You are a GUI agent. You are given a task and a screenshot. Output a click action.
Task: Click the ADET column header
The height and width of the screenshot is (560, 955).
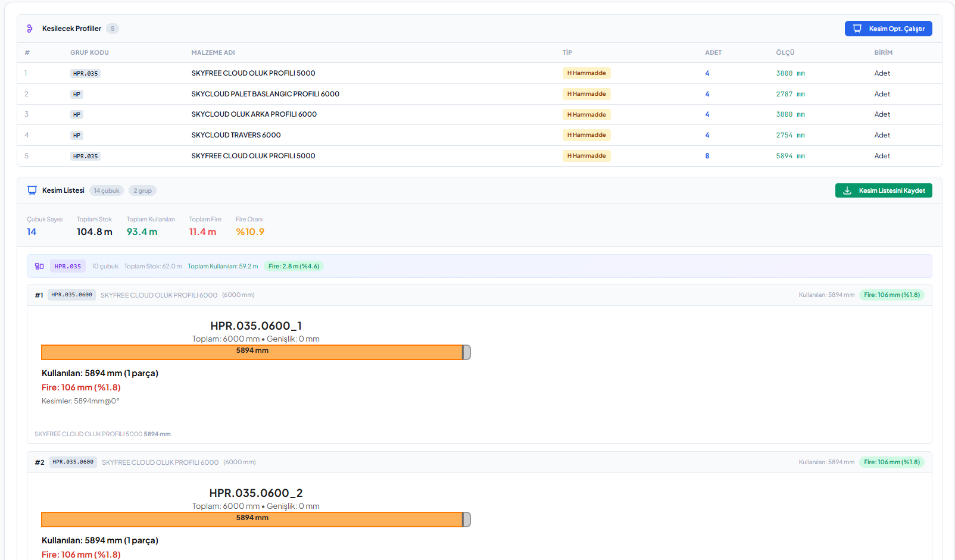coord(713,52)
